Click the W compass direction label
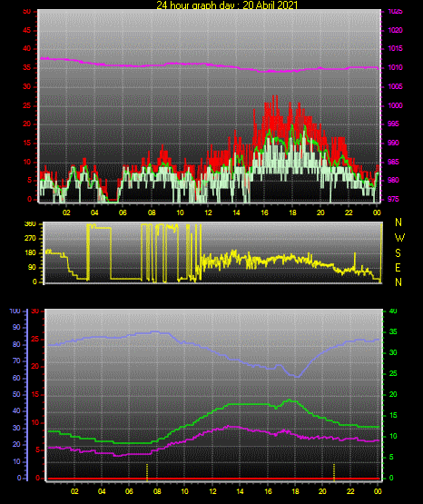 [x=399, y=238]
